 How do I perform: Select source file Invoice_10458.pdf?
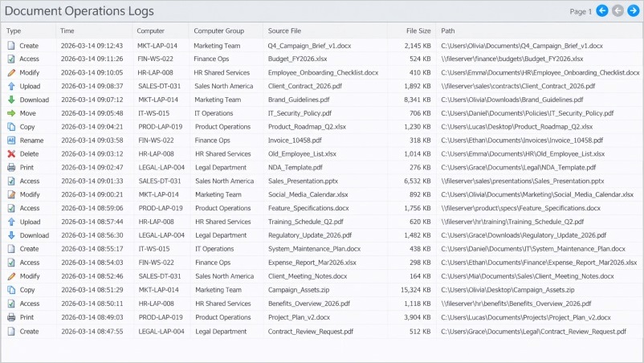point(295,141)
